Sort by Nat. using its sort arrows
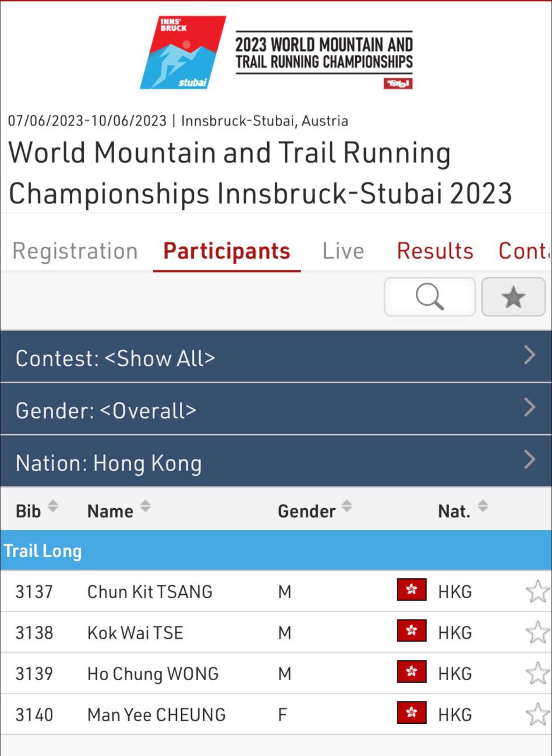Image resolution: width=552 pixels, height=756 pixels. [x=483, y=506]
